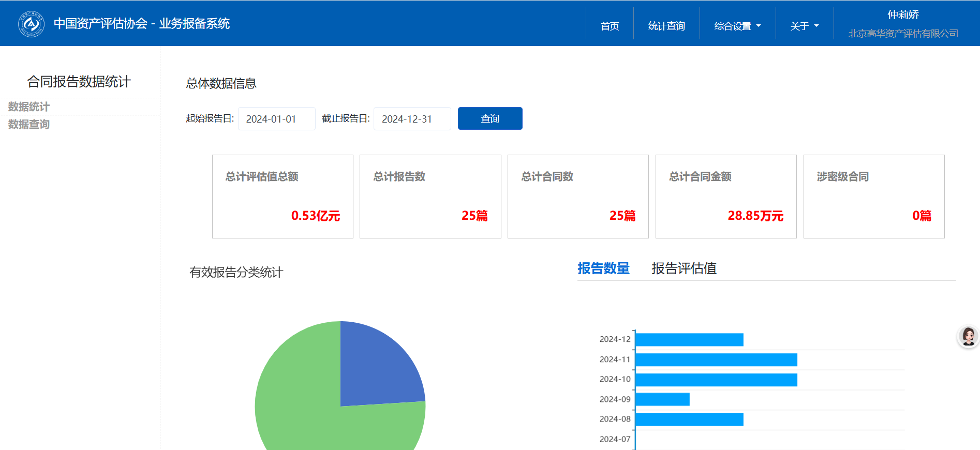This screenshot has height=450, width=980.
Task: Click the 总计评估值总额 summary card
Action: click(283, 197)
